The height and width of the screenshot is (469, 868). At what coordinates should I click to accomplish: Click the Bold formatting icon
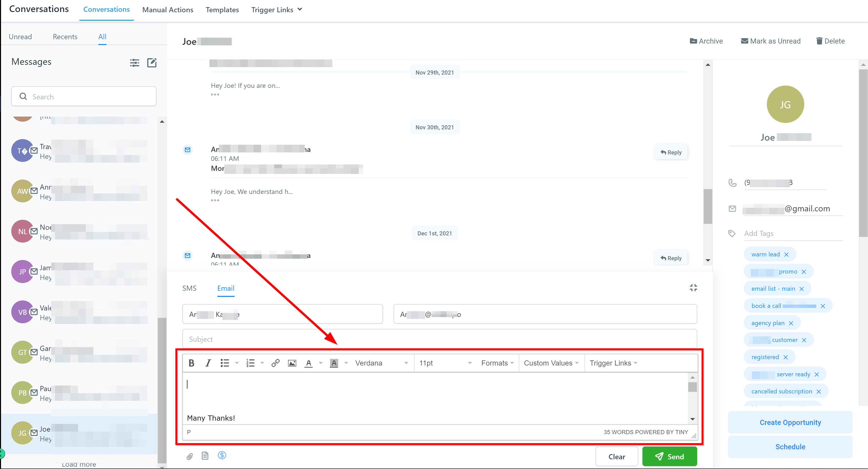[191, 363]
